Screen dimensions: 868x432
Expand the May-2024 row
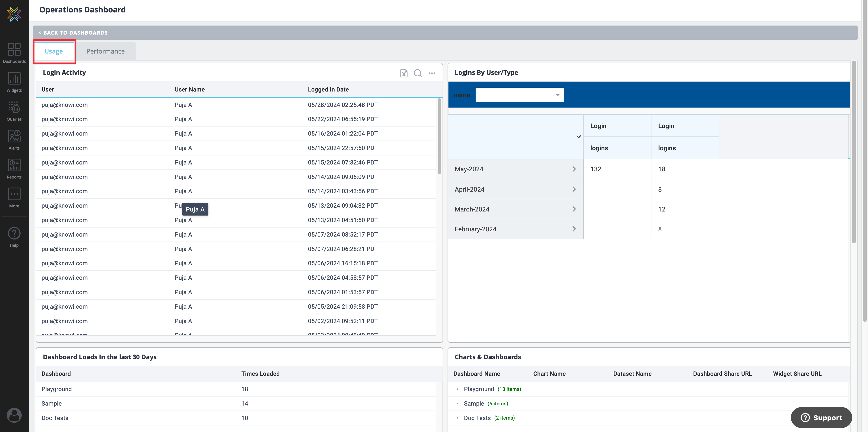(574, 169)
